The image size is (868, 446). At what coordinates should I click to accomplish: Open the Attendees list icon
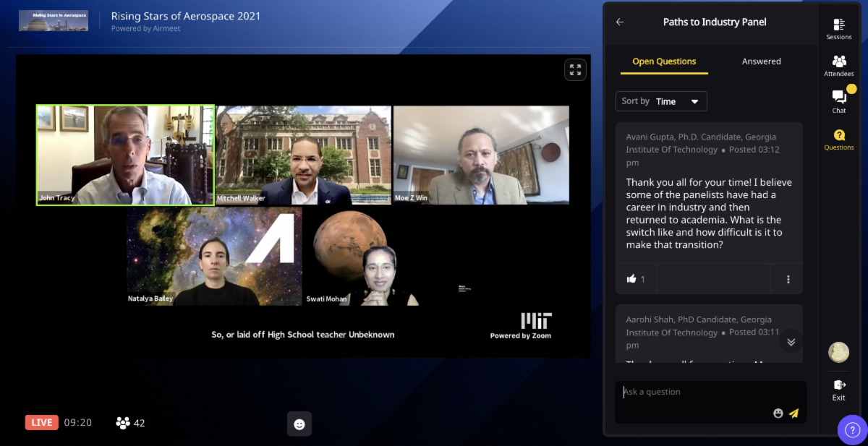click(x=839, y=64)
